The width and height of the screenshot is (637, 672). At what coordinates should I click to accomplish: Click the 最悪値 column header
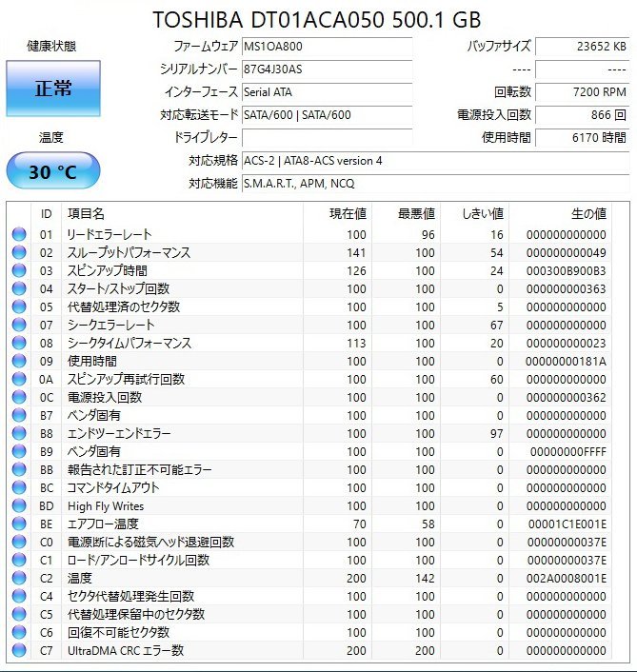(416, 213)
